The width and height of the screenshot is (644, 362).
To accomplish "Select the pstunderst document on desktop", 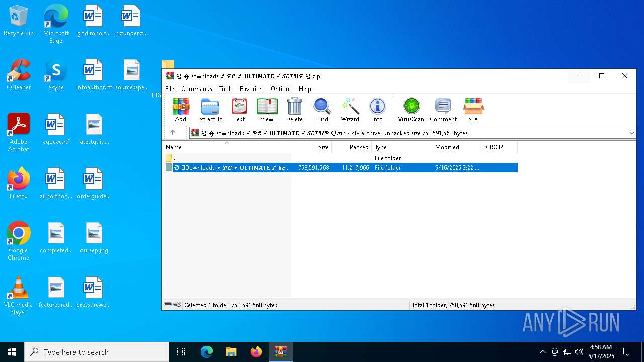I will pos(131,21).
